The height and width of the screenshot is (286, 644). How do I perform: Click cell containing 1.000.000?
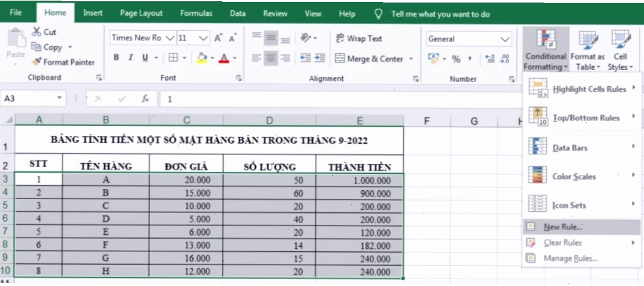(x=360, y=180)
